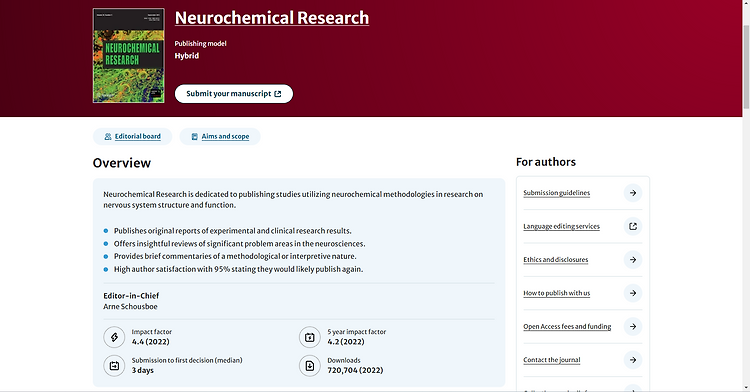
Task: Click the Submit your manuscript button
Action: tap(234, 94)
